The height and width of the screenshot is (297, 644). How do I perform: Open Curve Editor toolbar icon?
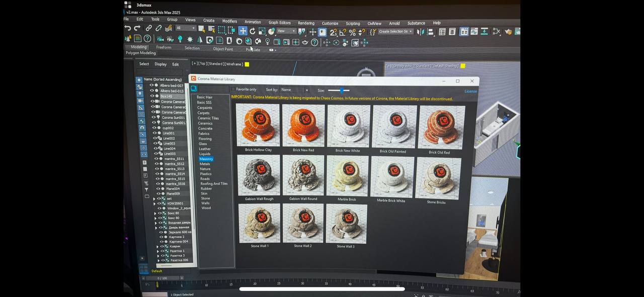click(x=474, y=31)
